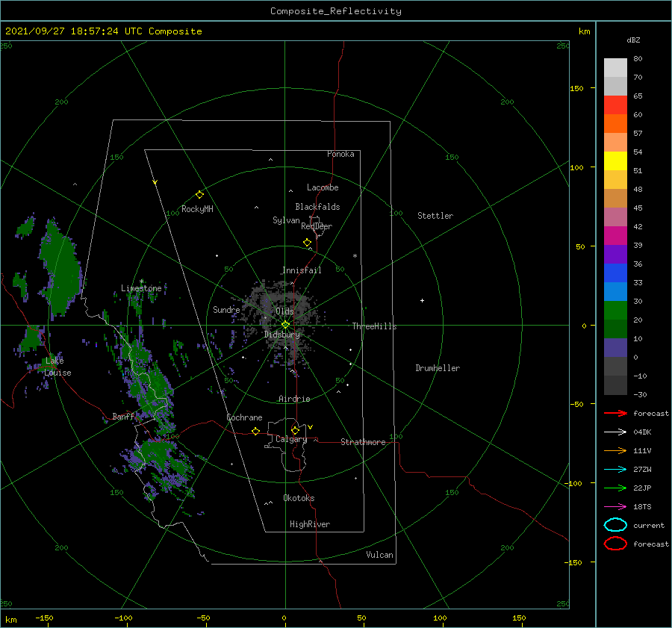Click the asterisk marker east of Innisfail
672x628 pixels.
pyautogui.click(x=355, y=256)
